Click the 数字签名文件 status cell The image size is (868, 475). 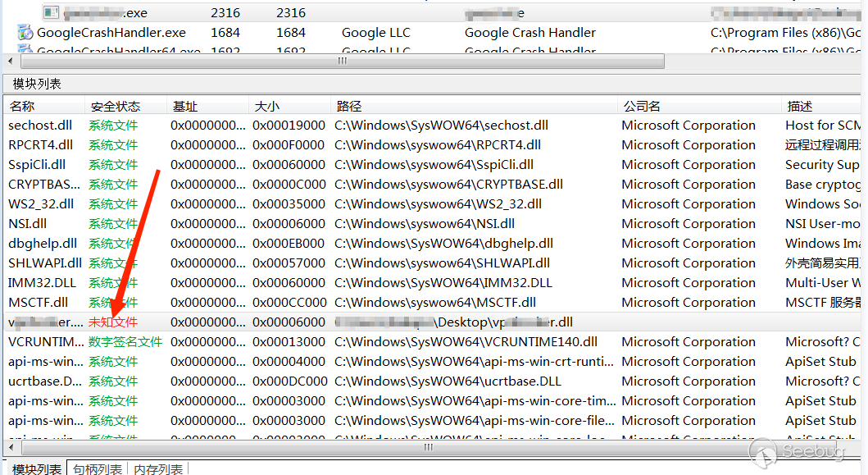click(x=125, y=342)
